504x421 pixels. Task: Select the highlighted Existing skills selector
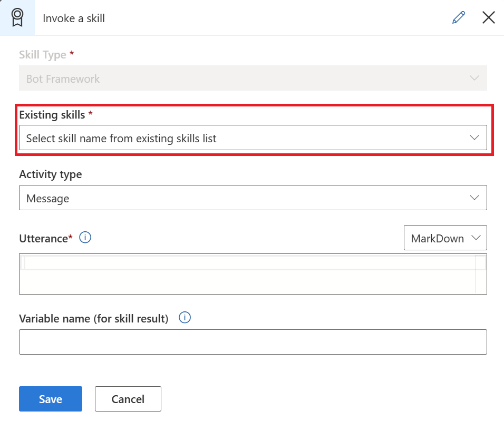pos(253,138)
